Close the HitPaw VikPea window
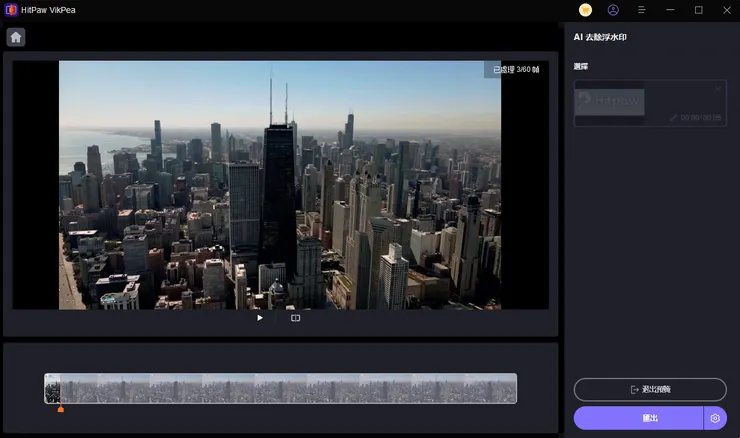This screenshot has height=438, width=740. pyautogui.click(x=725, y=10)
